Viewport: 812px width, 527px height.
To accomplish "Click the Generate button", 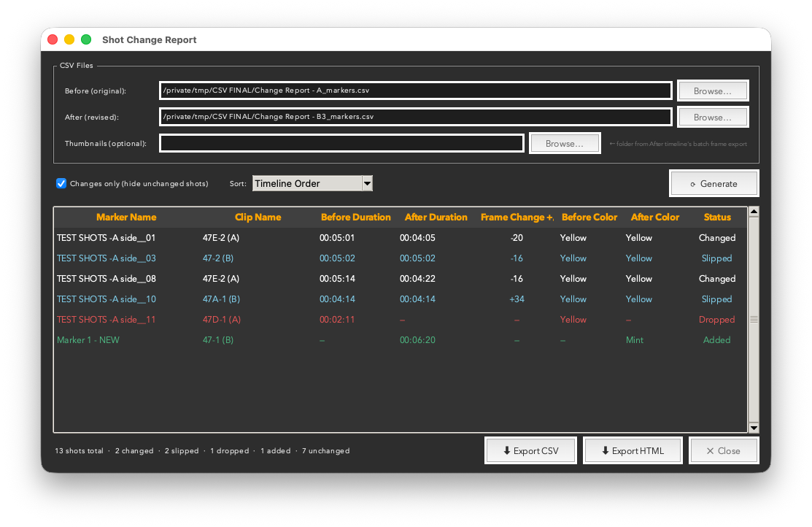I will [x=714, y=183].
